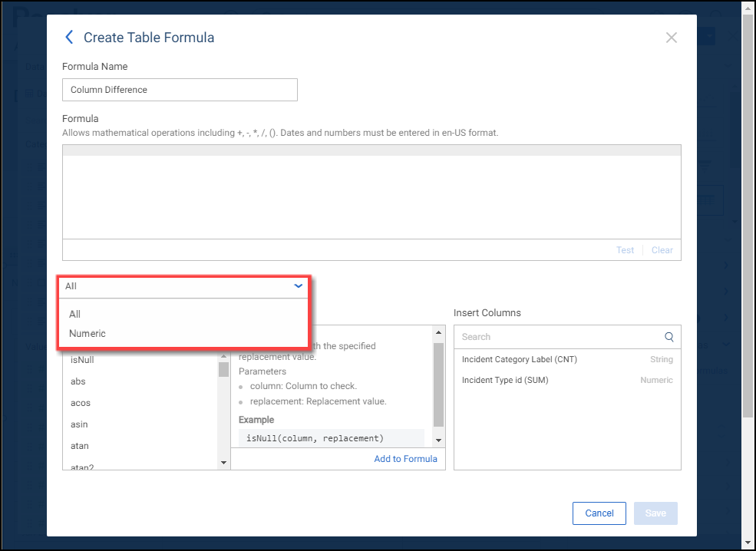Image resolution: width=756 pixels, height=551 pixels.
Task: Edit the Formula Name text field
Action: tap(180, 90)
